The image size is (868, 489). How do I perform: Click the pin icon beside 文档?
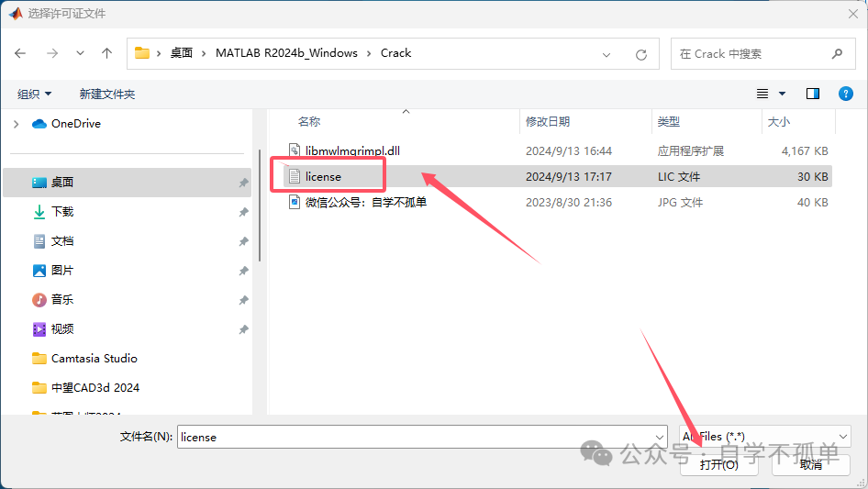[243, 241]
